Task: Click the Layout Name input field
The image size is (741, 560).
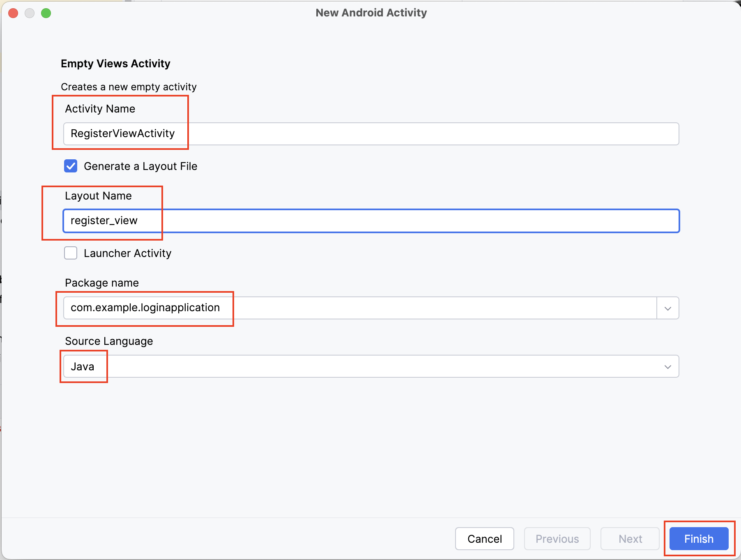Action: click(x=371, y=221)
